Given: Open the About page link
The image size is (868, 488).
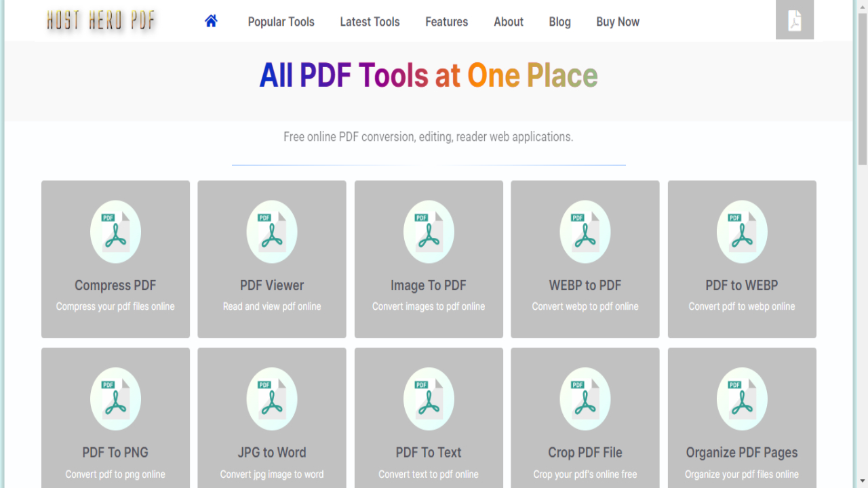Looking at the screenshot, I should 509,22.
